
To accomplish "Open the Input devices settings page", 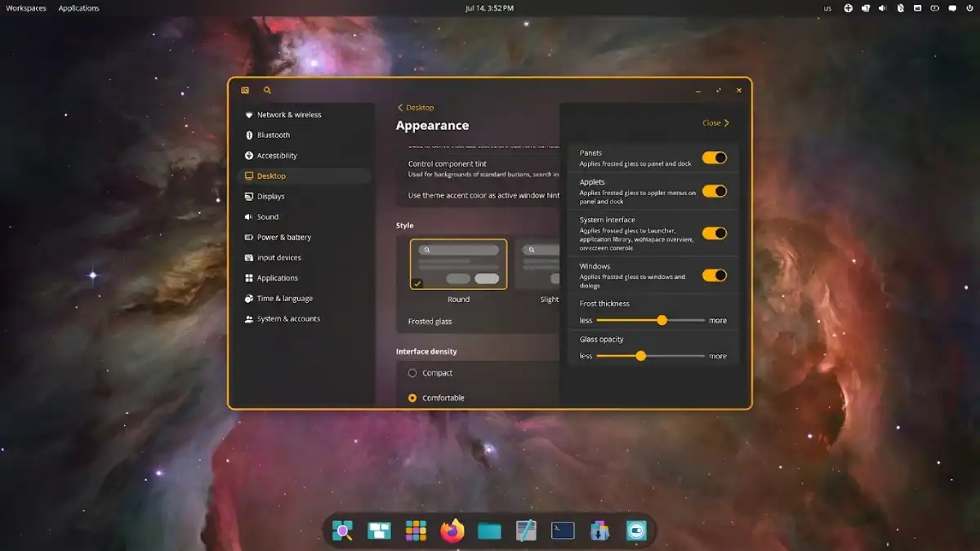I will tap(304, 258).
